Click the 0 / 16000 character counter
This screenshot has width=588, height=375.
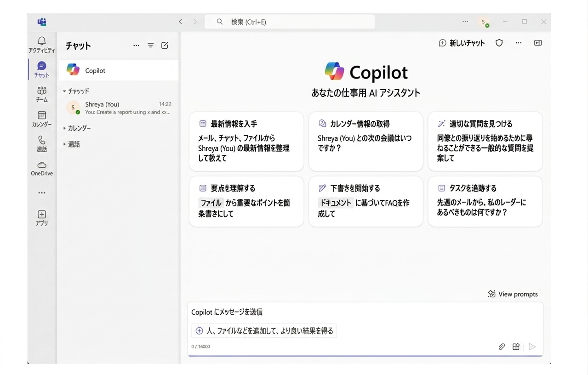tap(201, 347)
